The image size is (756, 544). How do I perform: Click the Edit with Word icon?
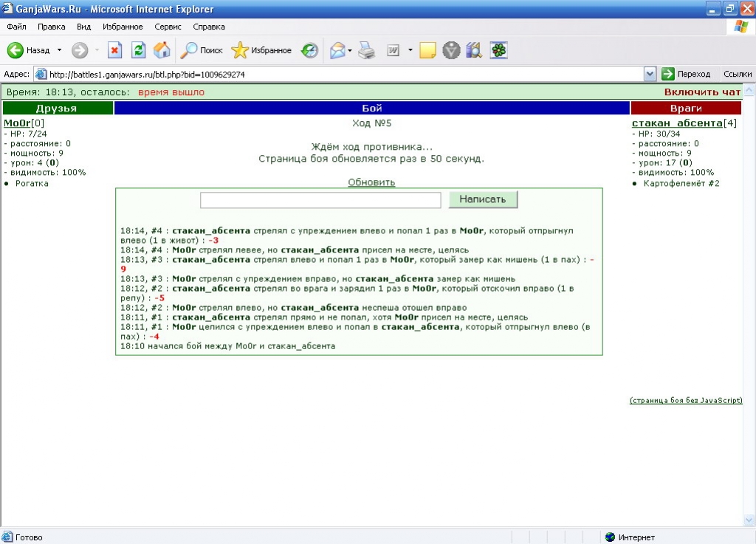tap(394, 50)
